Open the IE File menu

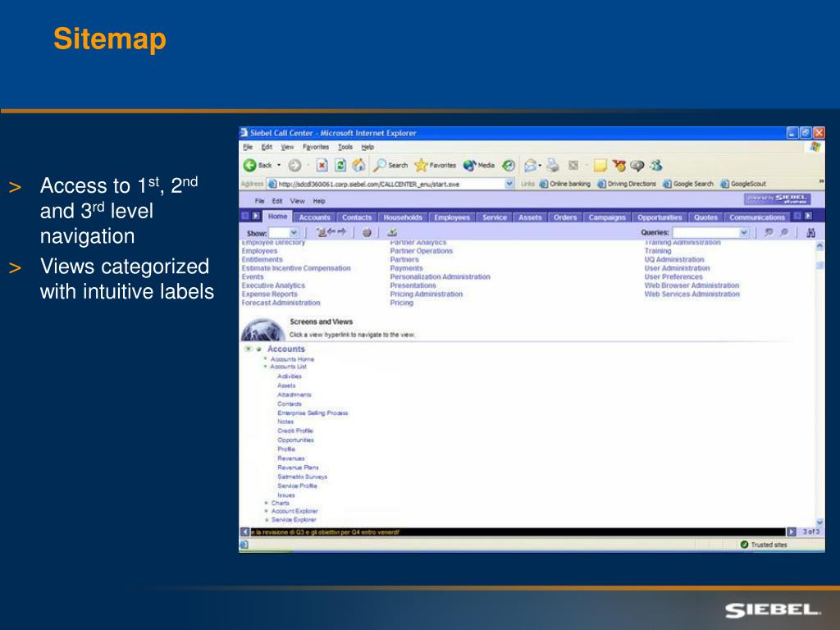(x=248, y=147)
